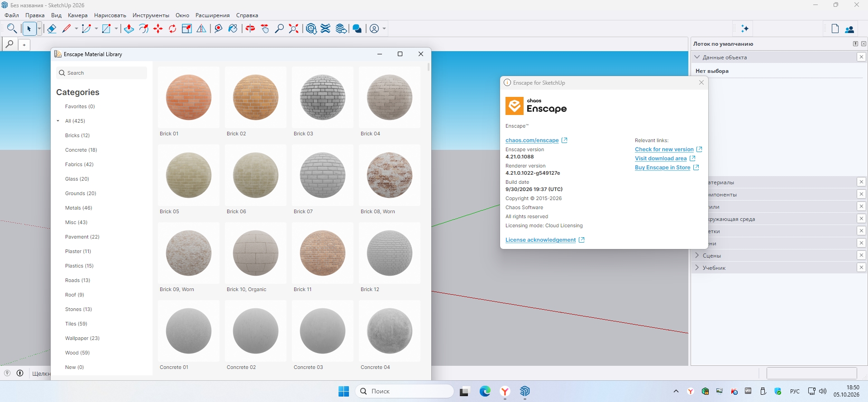This screenshot has height=402, width=868.
Task: Activate the Orbit tool
Action: tap(250, 29)
